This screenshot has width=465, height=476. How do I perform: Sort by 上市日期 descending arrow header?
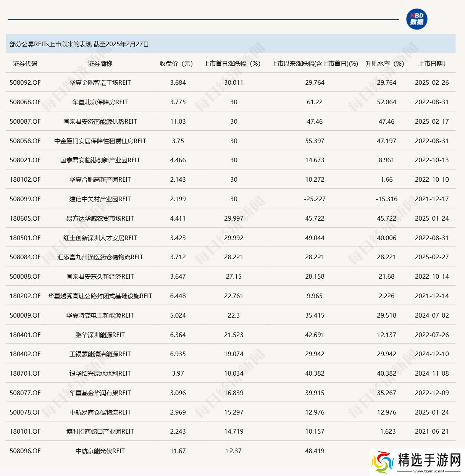432,64
